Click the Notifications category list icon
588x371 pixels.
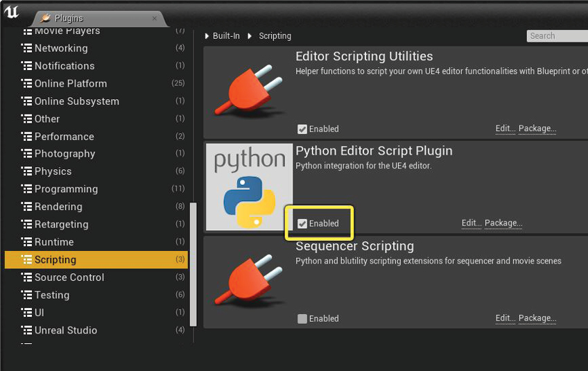point(26,66)
